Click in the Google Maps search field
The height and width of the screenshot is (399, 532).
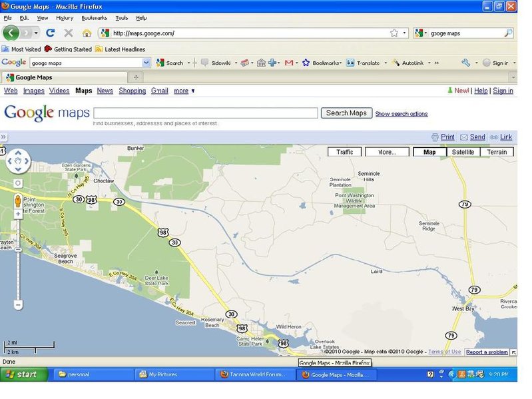click(x=206, y=113)
